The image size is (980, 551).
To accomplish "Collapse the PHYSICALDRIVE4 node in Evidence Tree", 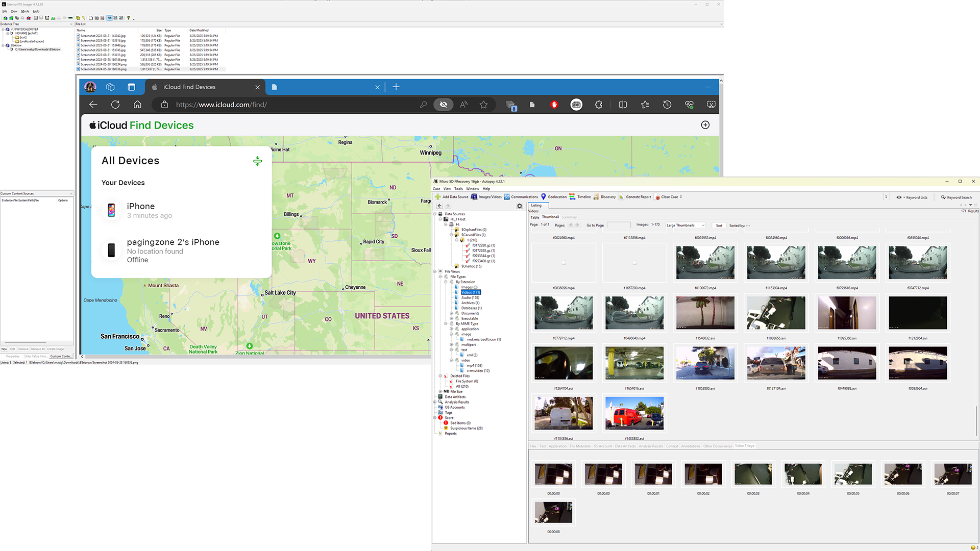I will tap(3, 30).
